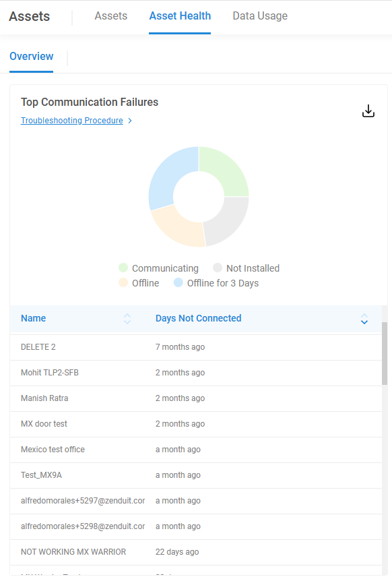Switch to the Assets tab
The height and width of the screenshot is (581, 392).
(x=110, y=16)
